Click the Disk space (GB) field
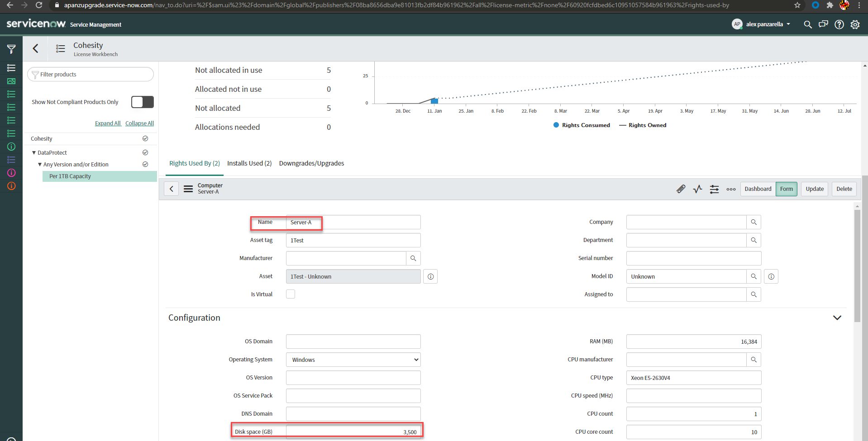Image resolution: width=868 pixels, height=441 pixels. pyautogui.click(x=353, y=432)
